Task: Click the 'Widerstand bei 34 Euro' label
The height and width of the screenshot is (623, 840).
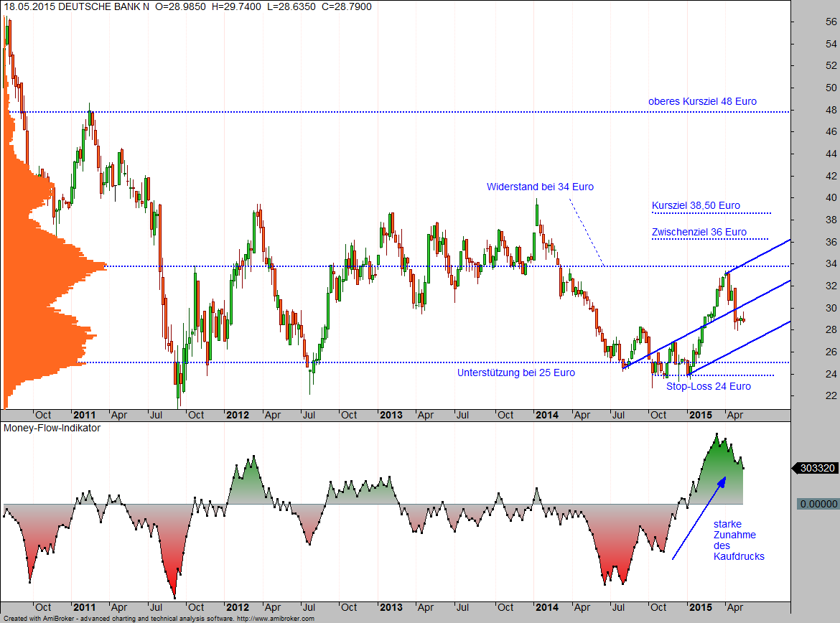Action: [x=540, y=187]
